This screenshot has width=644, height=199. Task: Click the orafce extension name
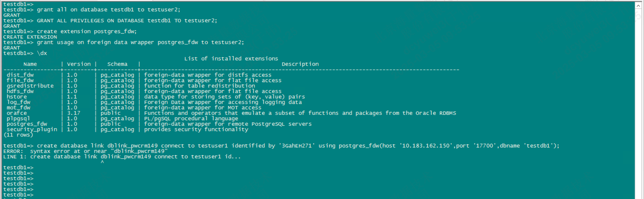[x=17, y=113]
